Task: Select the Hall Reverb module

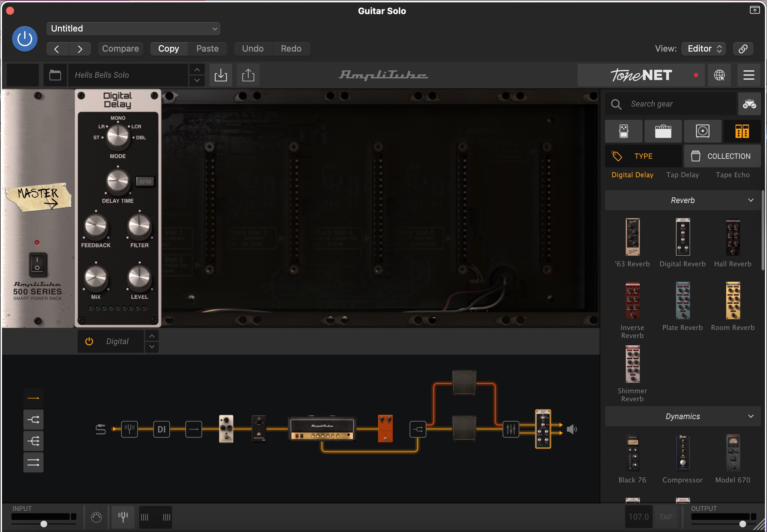Action: (733, 237)
